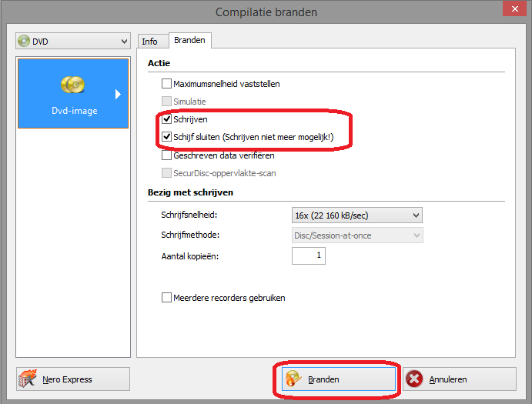
Task: Click the Bezig met schrijven heading
Action: [190, 192]
